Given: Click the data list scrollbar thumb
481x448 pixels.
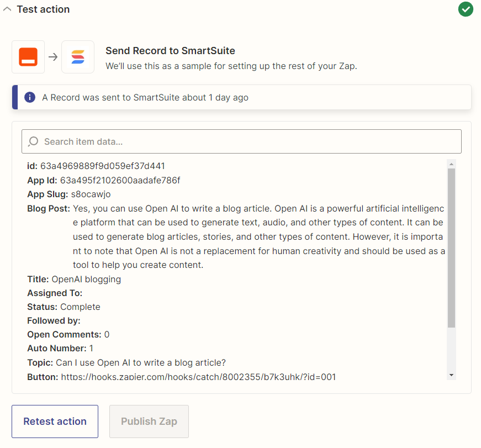Looking at the screenshot, I should (x=451, y=248).
